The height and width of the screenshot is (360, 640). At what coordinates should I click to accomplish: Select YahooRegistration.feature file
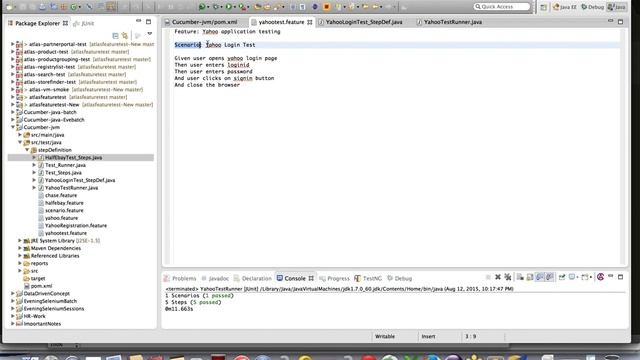click(x=76, y=225)
